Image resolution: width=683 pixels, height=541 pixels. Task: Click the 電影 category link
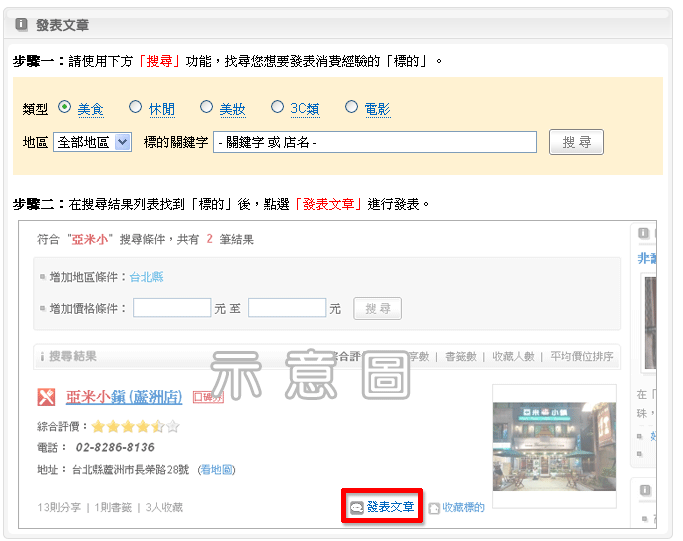tap(377, 109)
